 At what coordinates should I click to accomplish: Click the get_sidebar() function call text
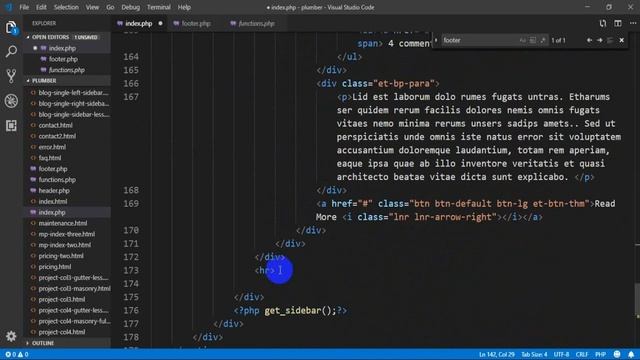coord(300,311)
